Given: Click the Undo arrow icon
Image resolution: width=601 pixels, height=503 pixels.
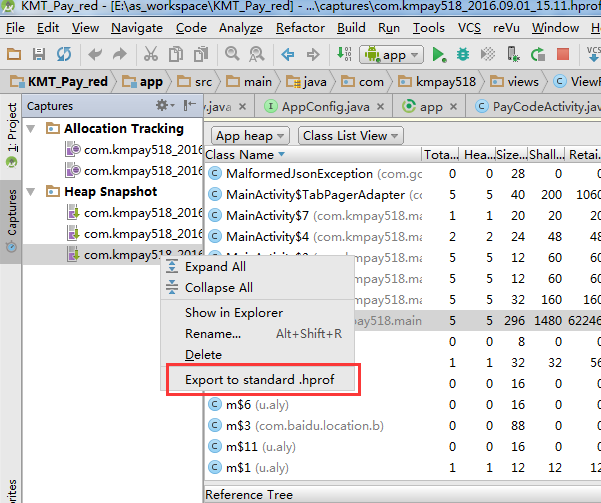Looking at the screenshot, I should click(95, 54).
